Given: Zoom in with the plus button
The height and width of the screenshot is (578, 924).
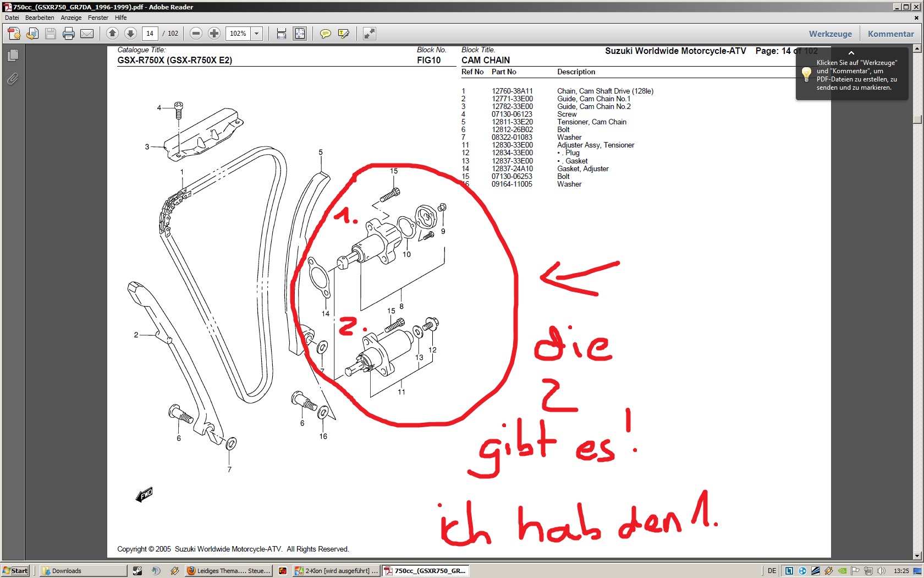Looking at the screenshot, I should 214,34.
